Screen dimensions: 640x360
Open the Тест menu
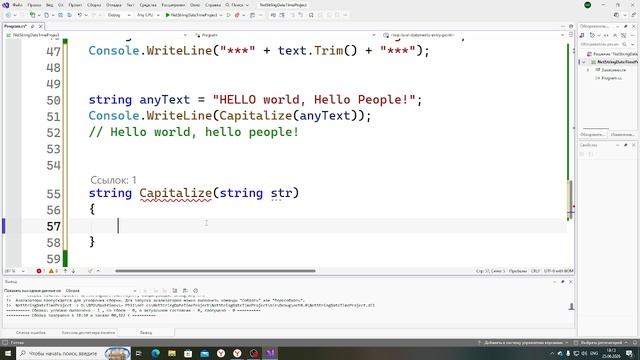130,5
